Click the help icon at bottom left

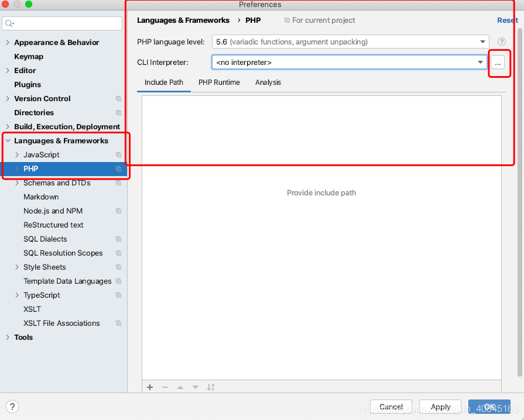tap(12, 407)
